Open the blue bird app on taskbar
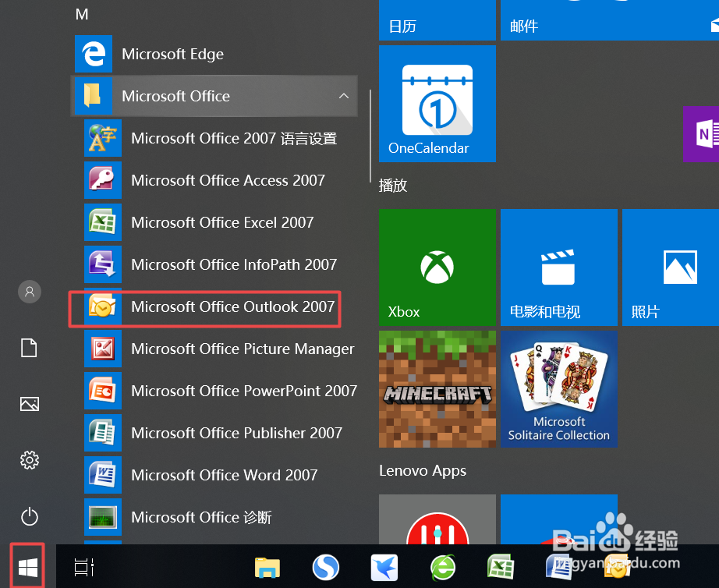 [384, 568]
